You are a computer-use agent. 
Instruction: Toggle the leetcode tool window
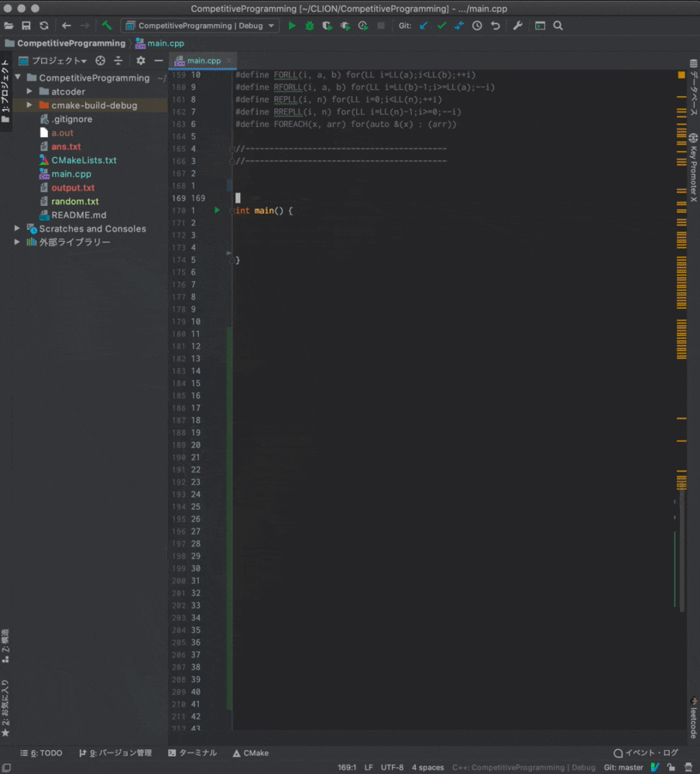pos(694,717)
